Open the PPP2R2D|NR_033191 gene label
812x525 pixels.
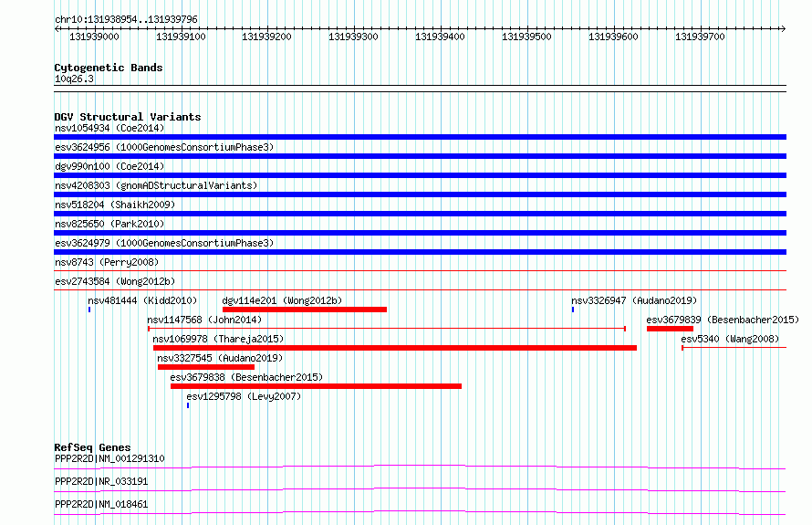[101, 481]
